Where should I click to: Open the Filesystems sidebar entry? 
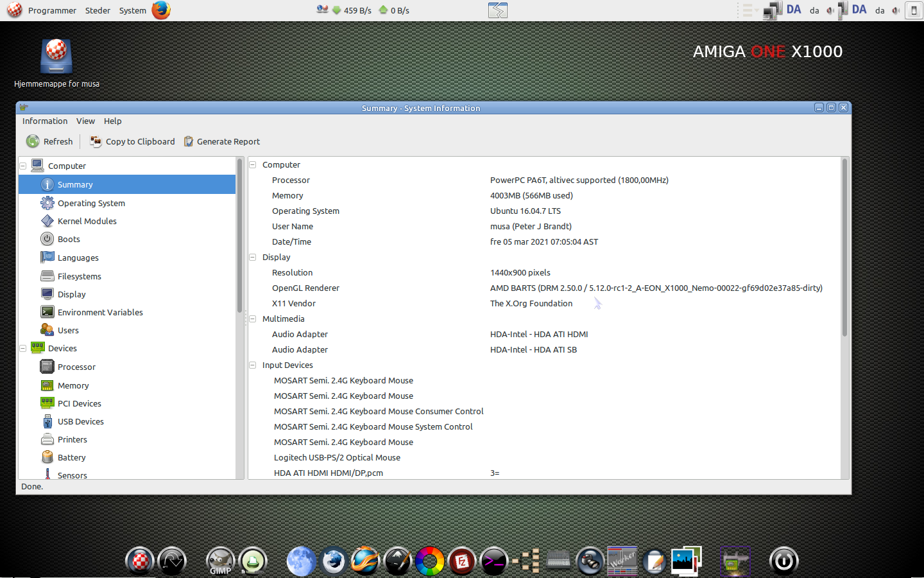79,276
